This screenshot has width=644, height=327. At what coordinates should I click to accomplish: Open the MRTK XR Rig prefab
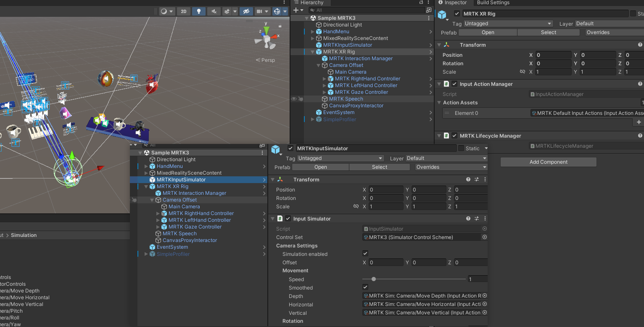pos(488,32)
